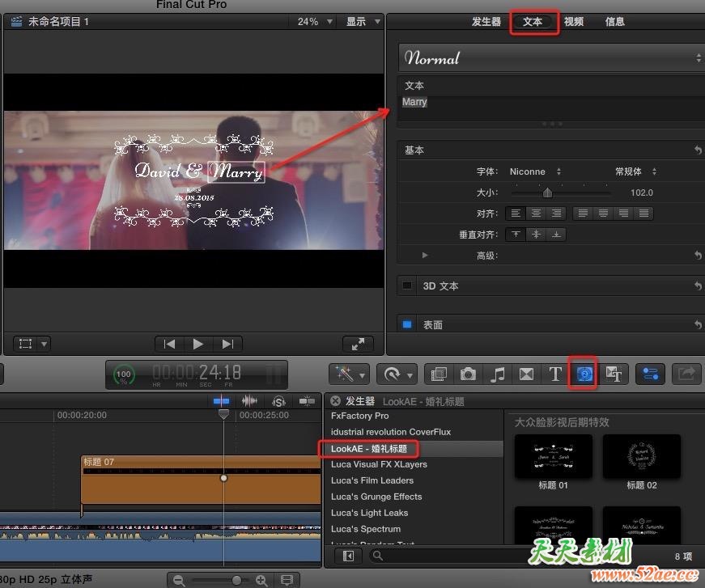
Task: Click the 大小 size slider handle
Action: pos(547,192)
